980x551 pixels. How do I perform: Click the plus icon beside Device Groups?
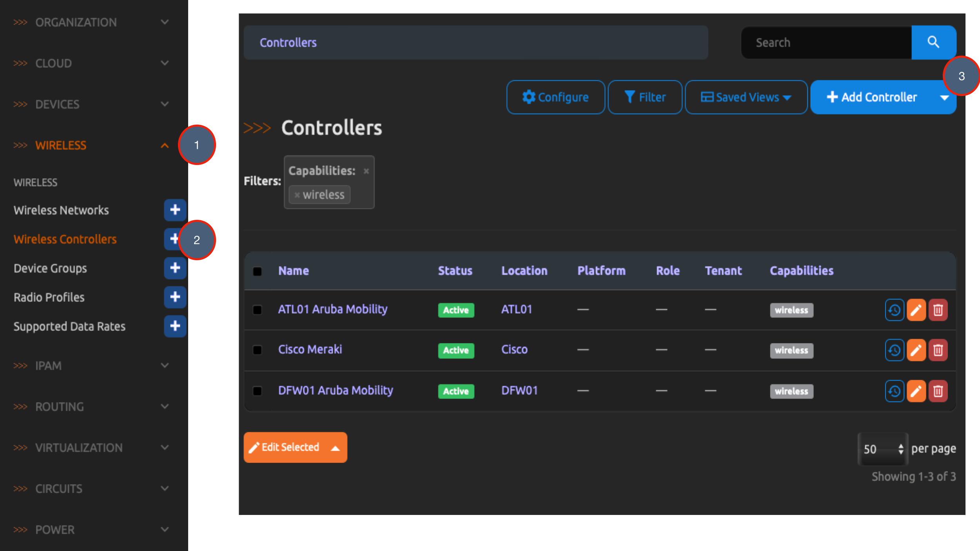click(x=175, y=268)
